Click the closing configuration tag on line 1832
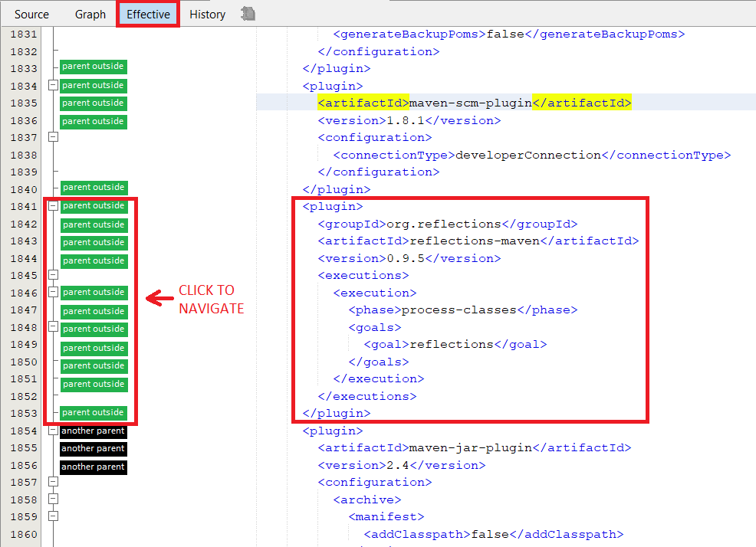Image resolution: width=756 pixels, height=547 pixels. click(379, 51)
